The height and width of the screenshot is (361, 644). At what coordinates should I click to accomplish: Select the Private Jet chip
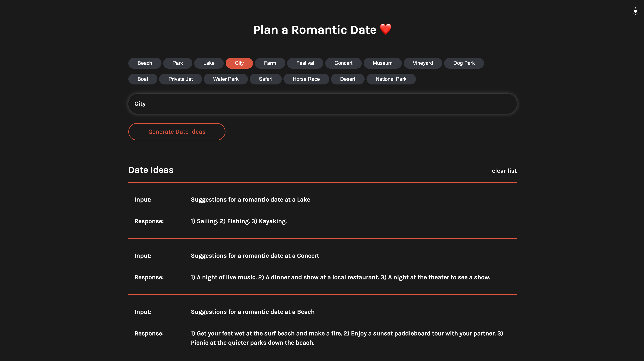180,79
